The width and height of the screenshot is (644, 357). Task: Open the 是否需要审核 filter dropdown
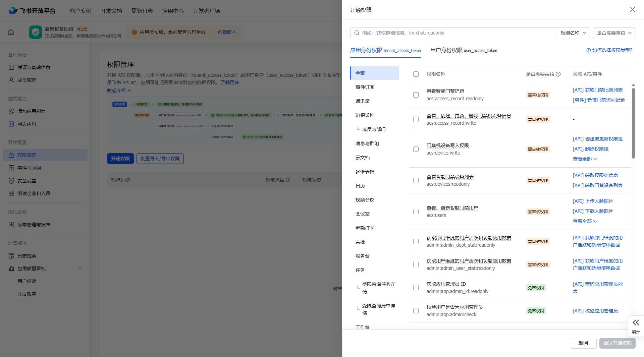[614, 33]
